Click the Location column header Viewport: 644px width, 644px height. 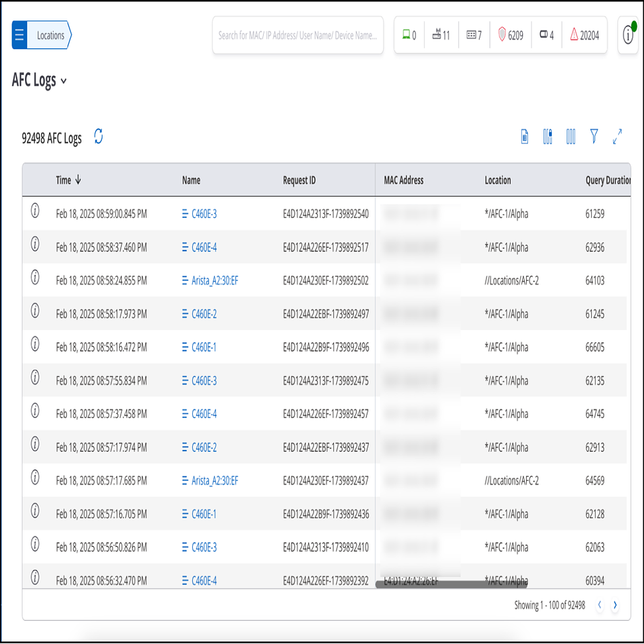(x=498, y=180)
